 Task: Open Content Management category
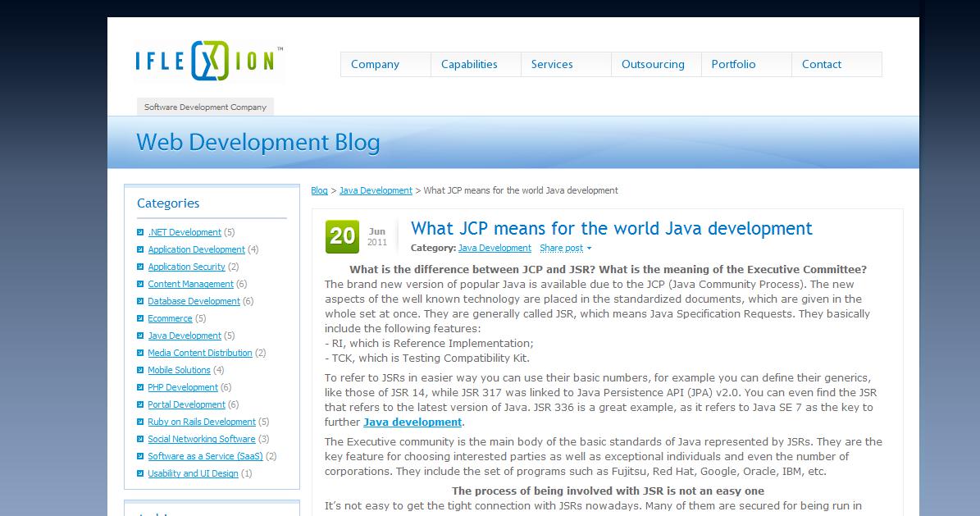190,284
